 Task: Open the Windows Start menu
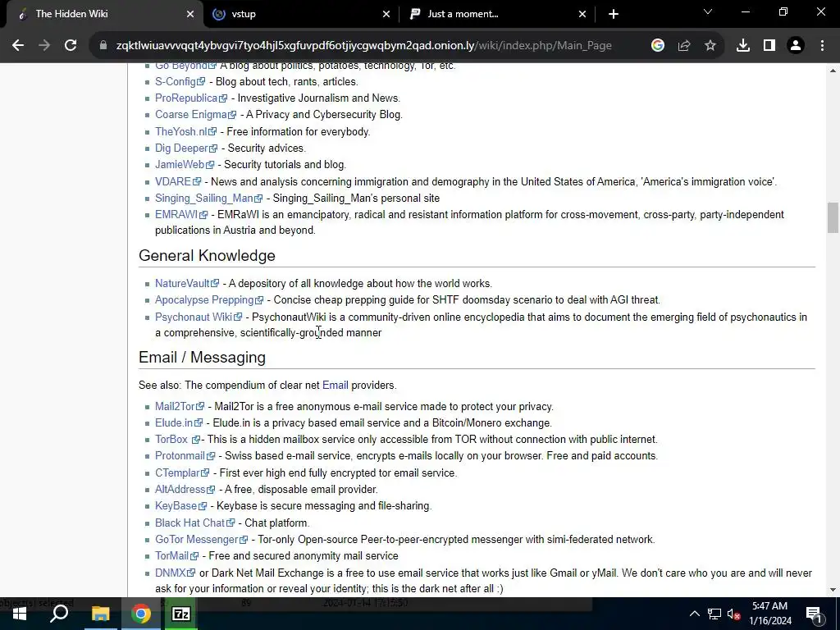[x=19, y=614]
